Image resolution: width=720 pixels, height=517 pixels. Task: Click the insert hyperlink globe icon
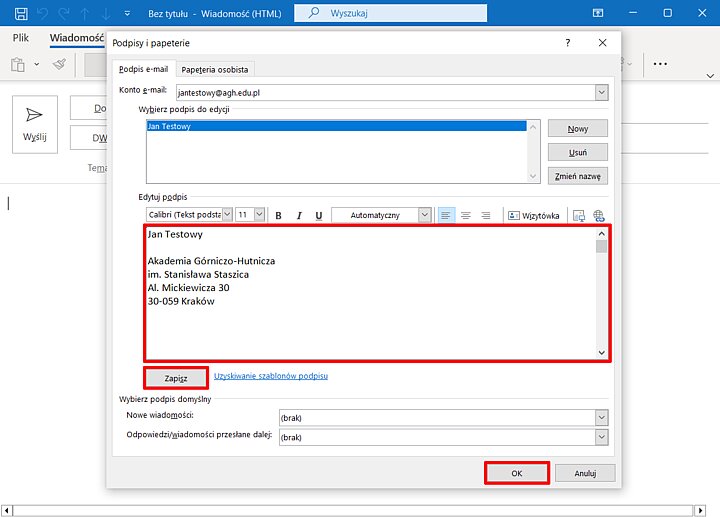coord(598,215)
